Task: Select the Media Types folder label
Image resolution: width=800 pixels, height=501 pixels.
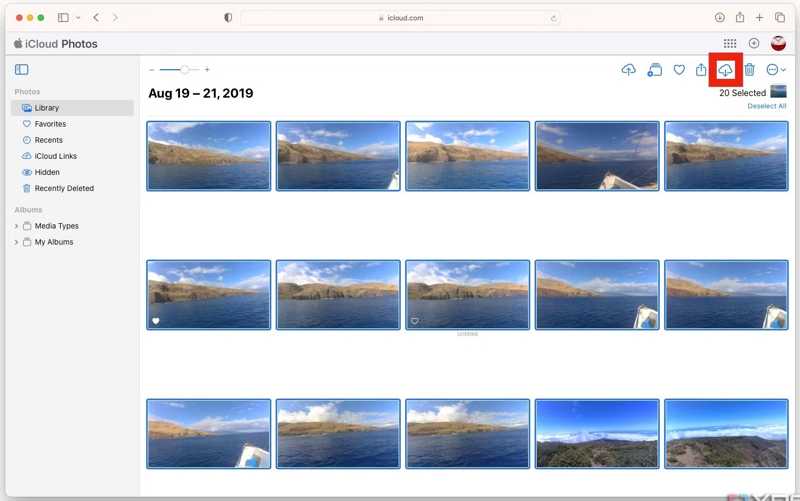Action: [x=57, y=226]
